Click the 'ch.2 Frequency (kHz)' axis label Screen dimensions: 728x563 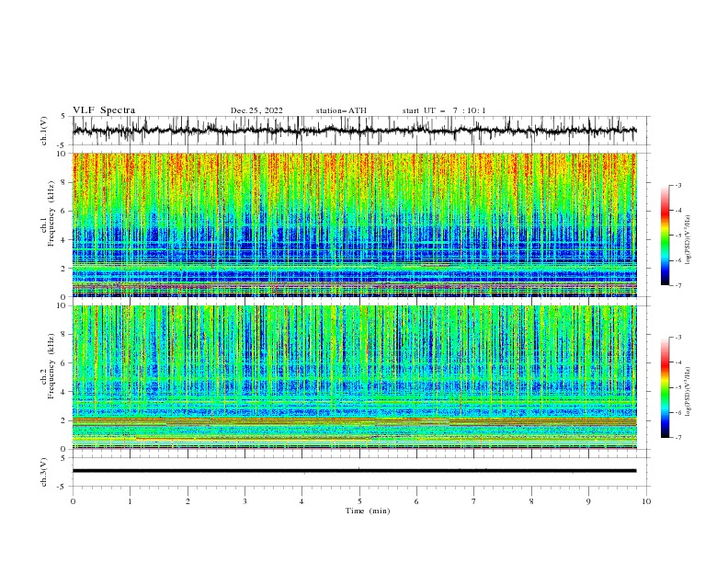pos(48,365)
